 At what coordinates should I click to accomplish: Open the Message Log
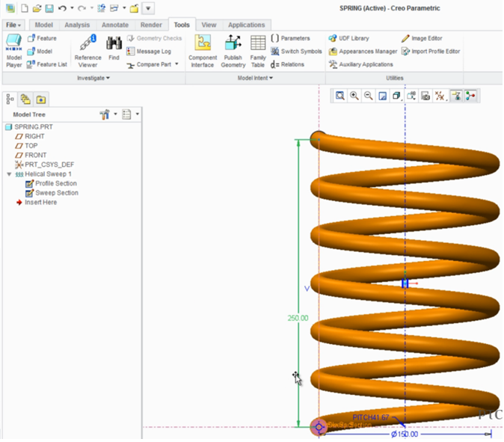[x=149, y=52]
